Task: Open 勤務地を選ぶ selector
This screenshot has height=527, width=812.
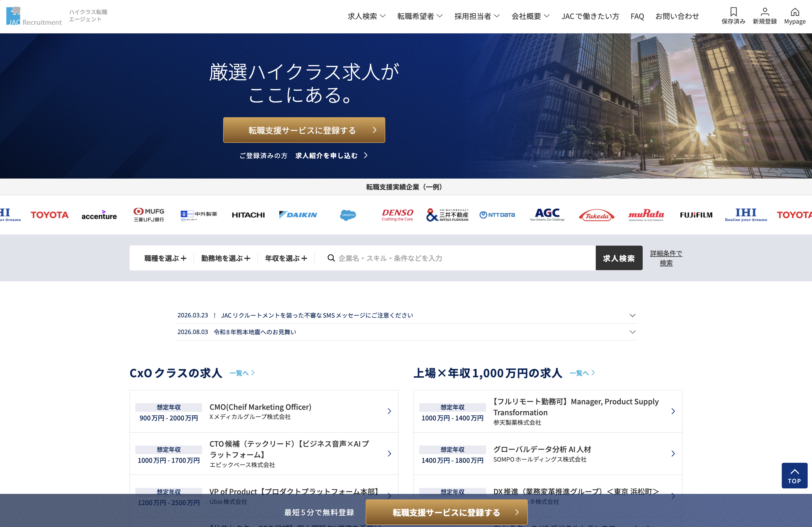Action: point(225,258)
